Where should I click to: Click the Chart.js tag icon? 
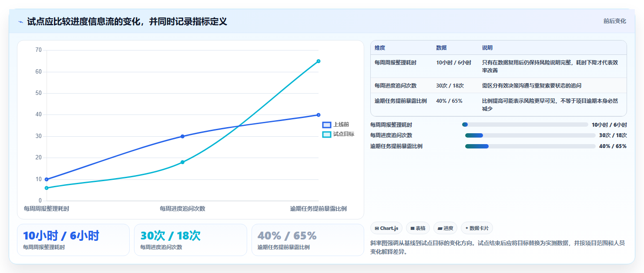pos(377,228)
